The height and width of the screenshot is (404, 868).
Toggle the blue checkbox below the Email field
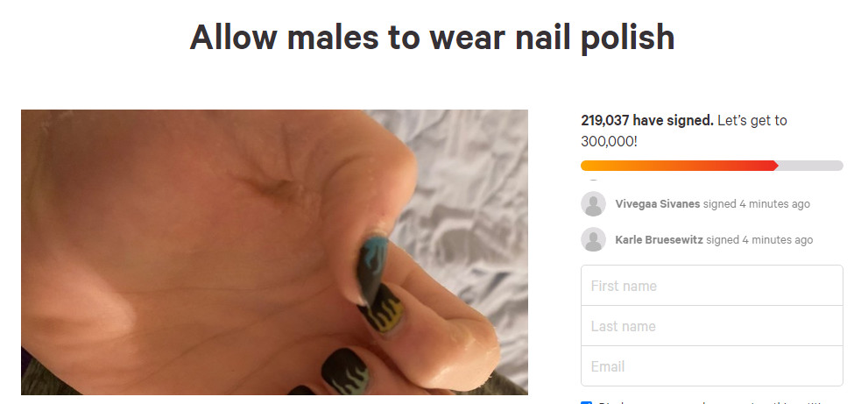[586, 402]
